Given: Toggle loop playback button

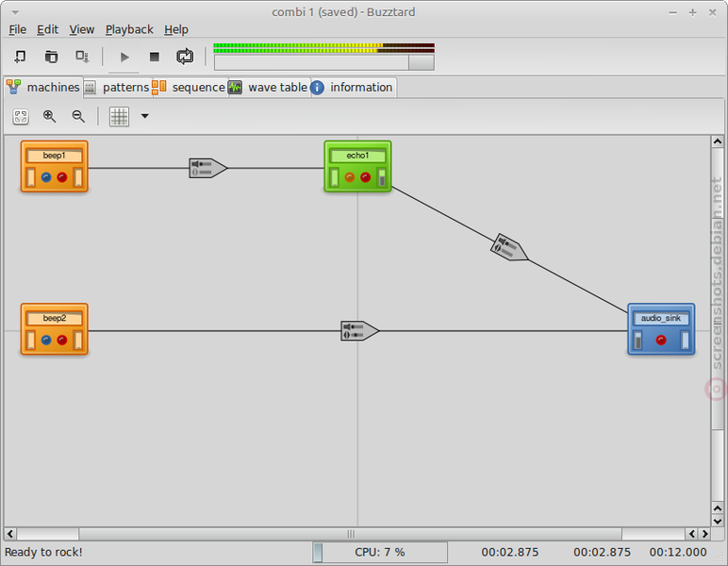Looking at the screenshot, I should 185,57.
